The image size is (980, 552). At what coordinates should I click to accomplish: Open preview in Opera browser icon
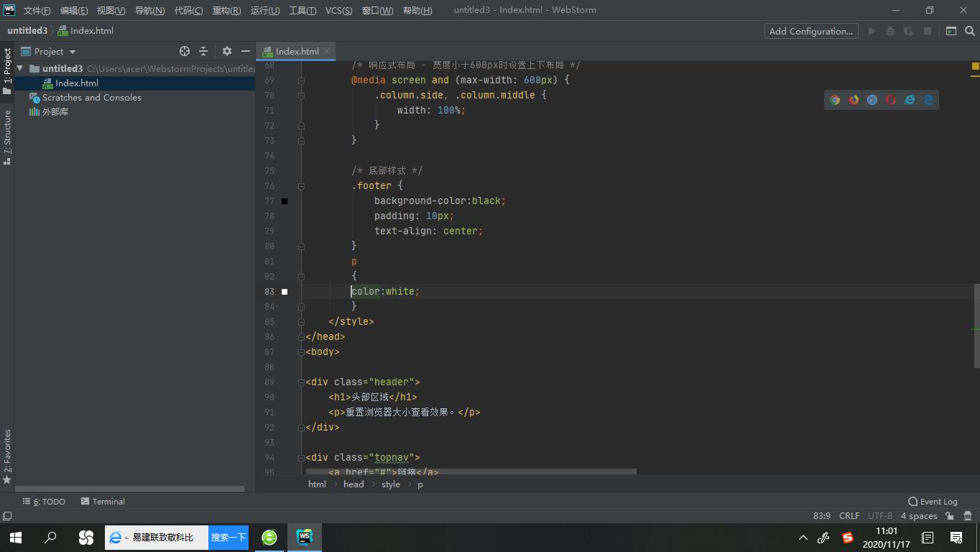click(891, 100)
